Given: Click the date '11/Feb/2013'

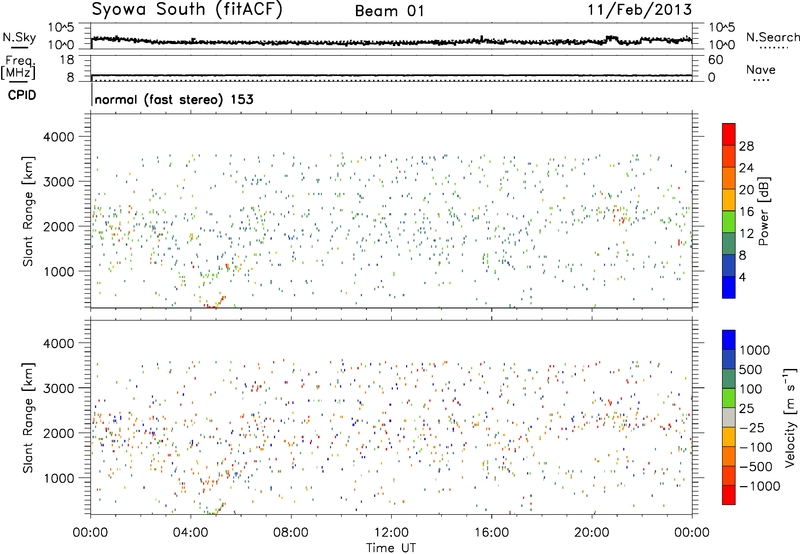Looking at the screenshot, I should click(640, 10).
